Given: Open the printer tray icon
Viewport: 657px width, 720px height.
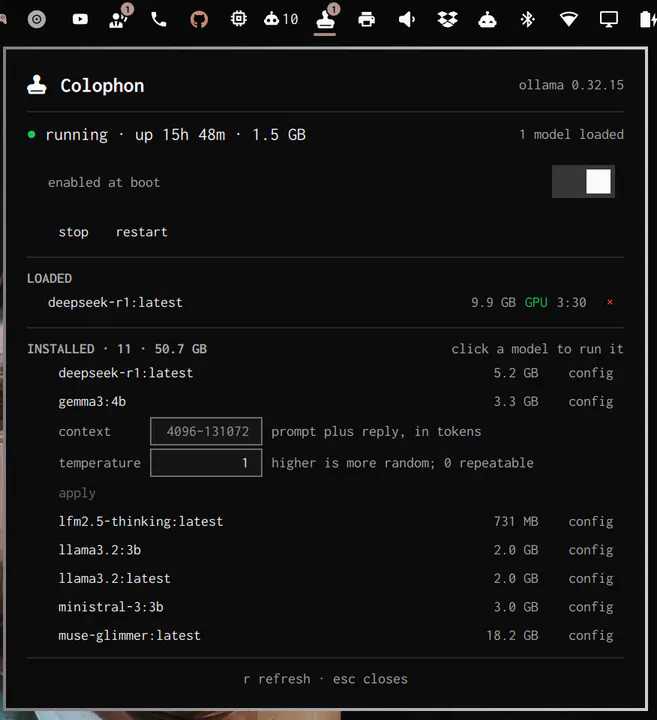Looking at the screenshot, I should tap(366, 19).
